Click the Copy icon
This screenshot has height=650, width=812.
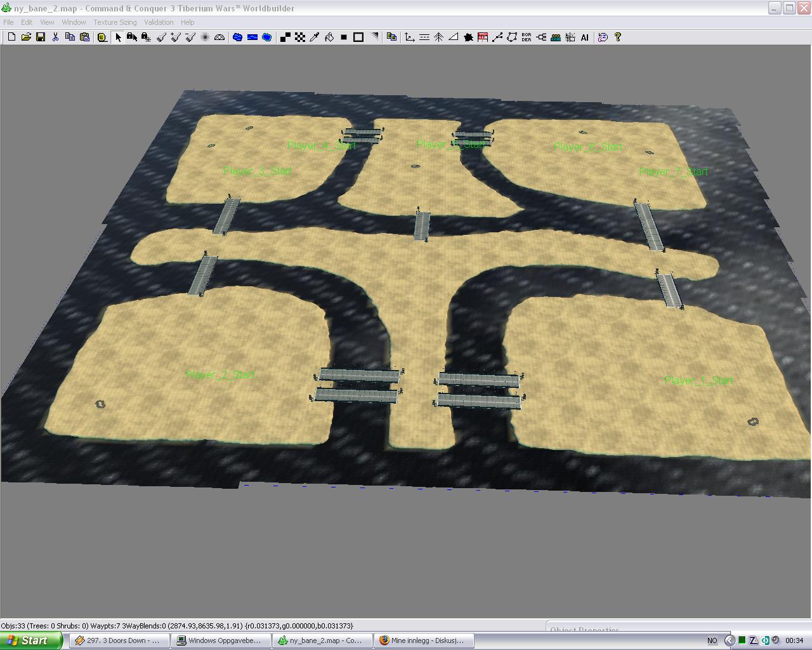(x=70, y=37)
